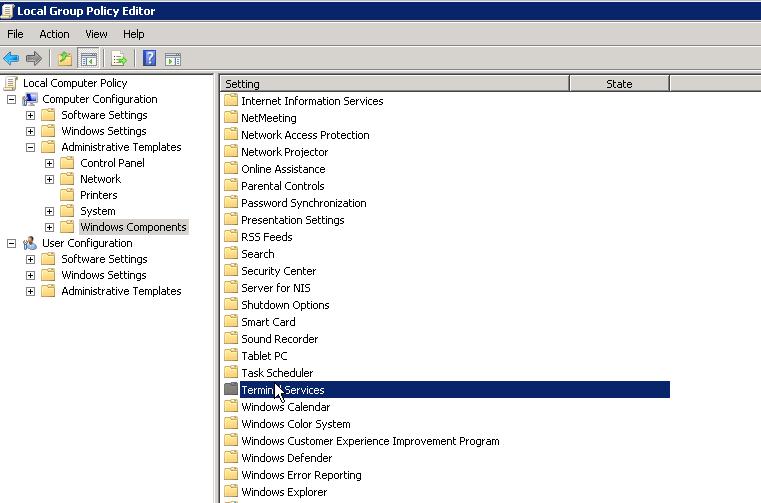Open Help via the question mark icon

click(149, 58)
